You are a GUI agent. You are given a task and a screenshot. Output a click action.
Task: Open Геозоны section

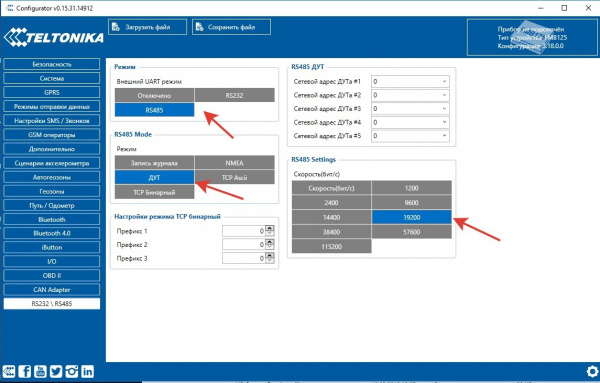pos(52,191)
